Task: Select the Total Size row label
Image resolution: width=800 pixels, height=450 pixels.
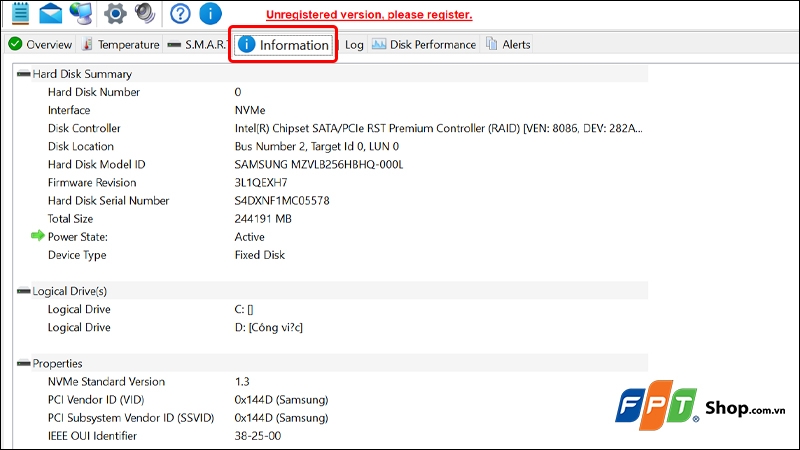Action: 70,219
